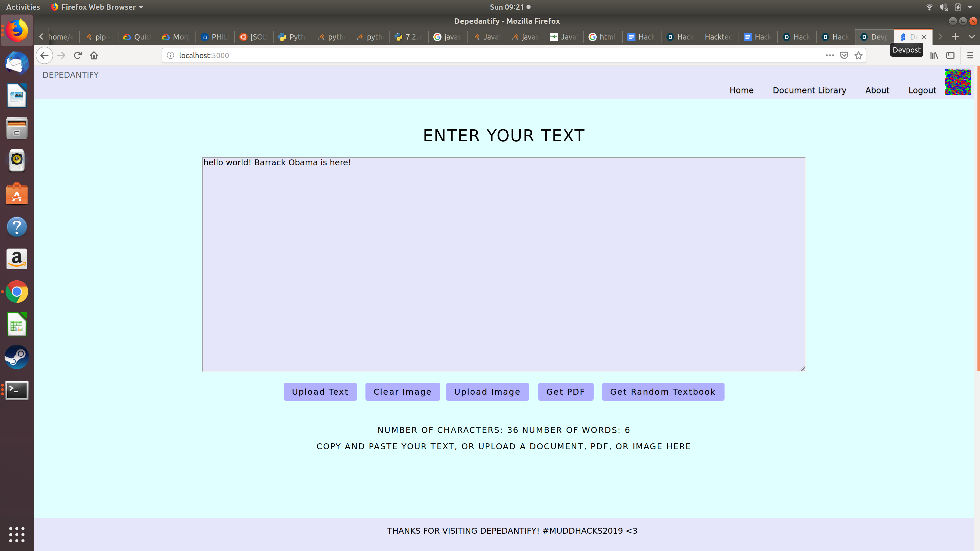Save page to Pocket
Viewport: 980px width, 551px height.
click(x=844, y=56)
